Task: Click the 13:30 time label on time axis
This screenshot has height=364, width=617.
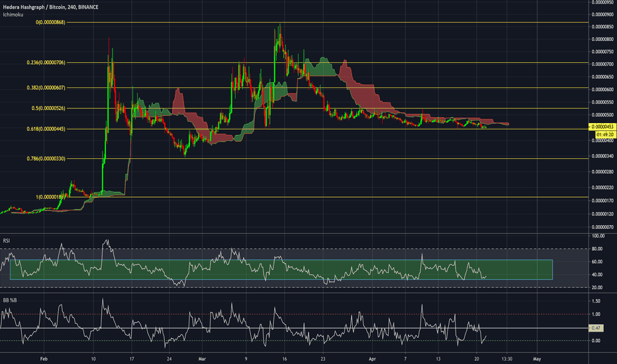Action: [x=507, y=359]
